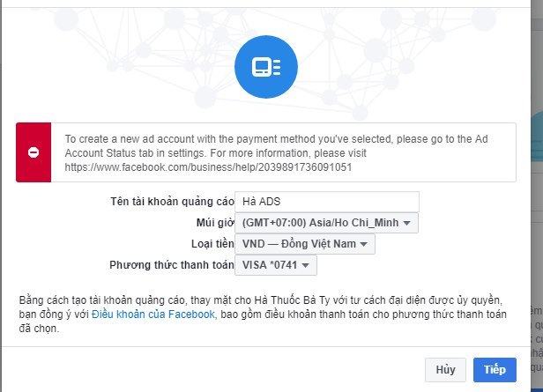Image resolution: width=543 pixels, height=392 pixels.
Task: Open the Điều khoản của Facebook link
Action: [x=153, y=314]
